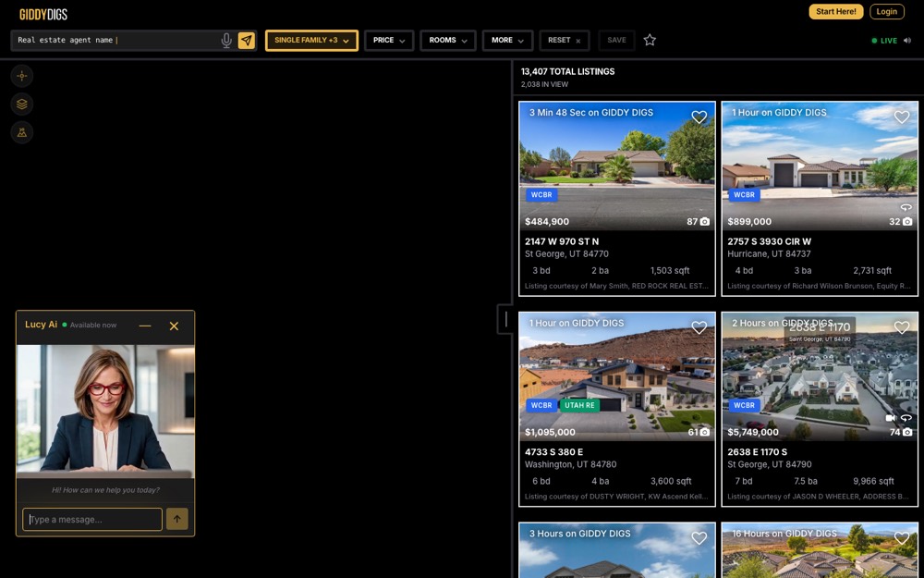924x578 pixels.
Task: Click the 4733 S 380 E address
Action: click(x=553, y=452)
